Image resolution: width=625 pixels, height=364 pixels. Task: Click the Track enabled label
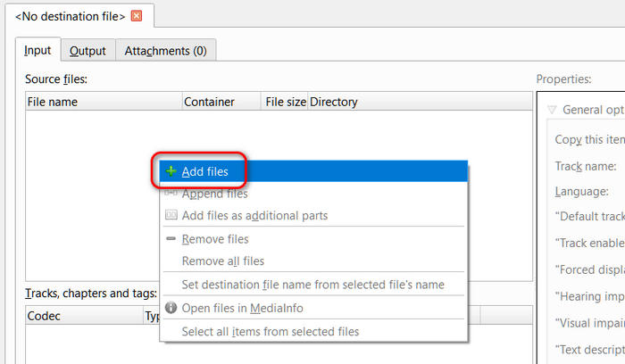[x=590, y=243]
